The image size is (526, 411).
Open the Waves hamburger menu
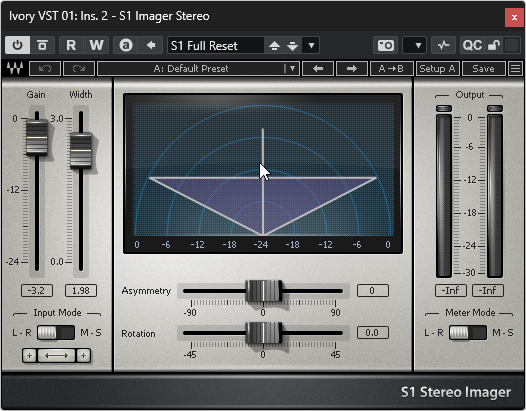(515, 68)
